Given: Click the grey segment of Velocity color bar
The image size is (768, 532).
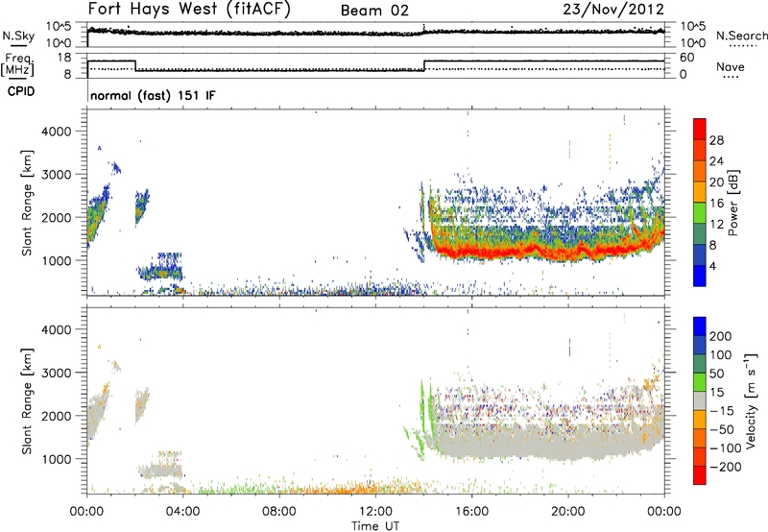Looking at the screenshot, I should click(x=700, y=400).
